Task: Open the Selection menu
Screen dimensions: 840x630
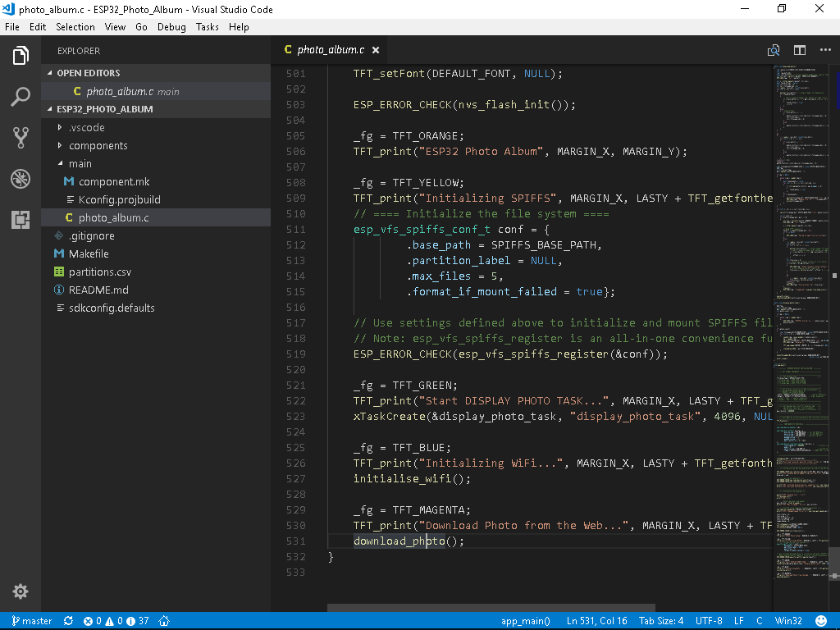Action: (75, 27)
